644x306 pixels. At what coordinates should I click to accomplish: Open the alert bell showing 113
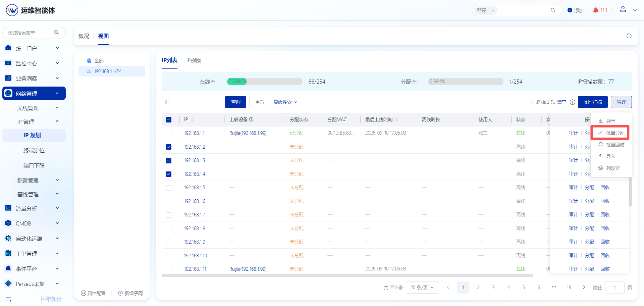point(596,10)
